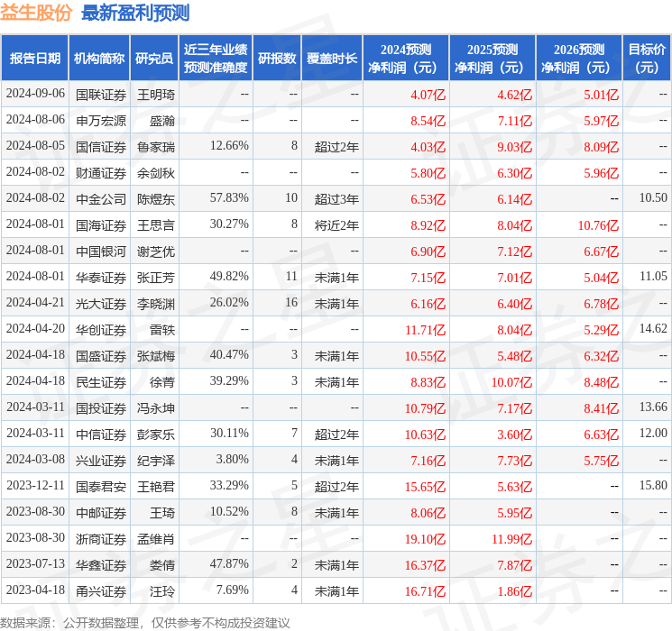This screenshot has height=631, width=672.
Task: Select analyst 余剑秋
Action: point(156,173)
